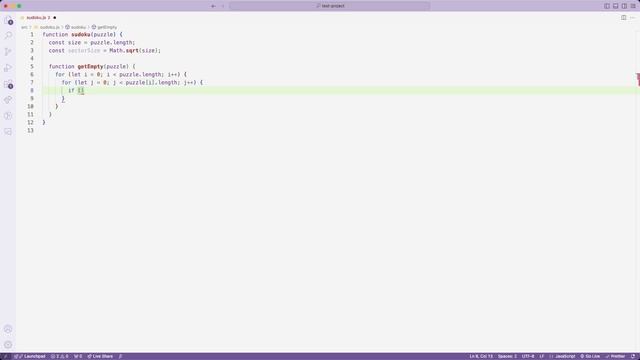Open the chat-bubble icon at activity bar end
This screenshot has height=360, width=640.
pos(8,131)
